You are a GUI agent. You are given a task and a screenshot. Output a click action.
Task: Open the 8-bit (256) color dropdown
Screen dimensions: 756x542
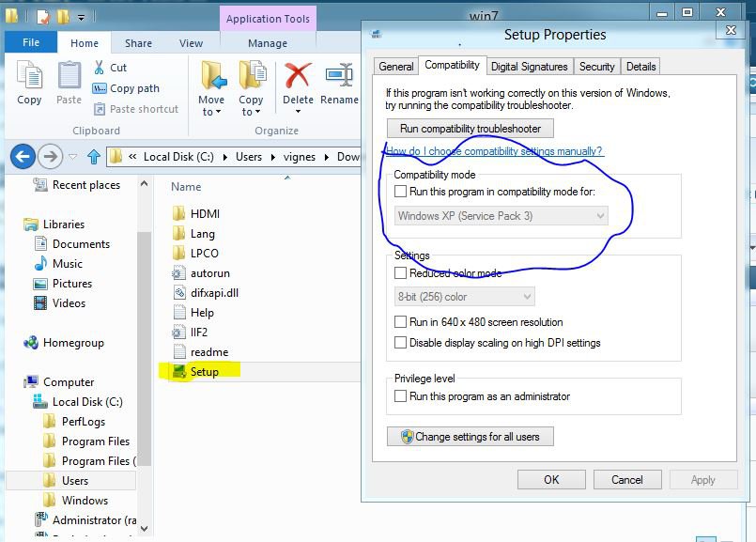[464, 297]
